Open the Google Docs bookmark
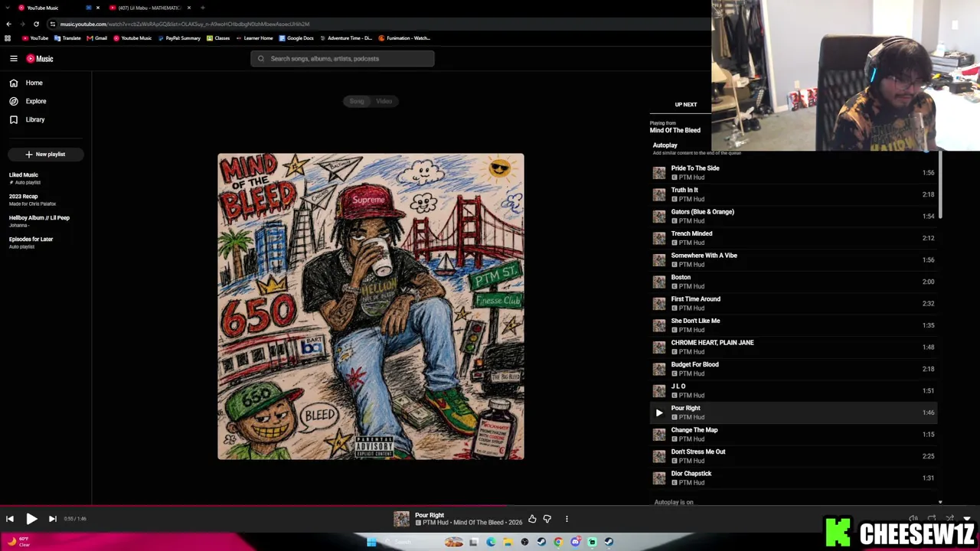Image resolution: width=980 pixels, height=551 pixels. pos(296,38)
